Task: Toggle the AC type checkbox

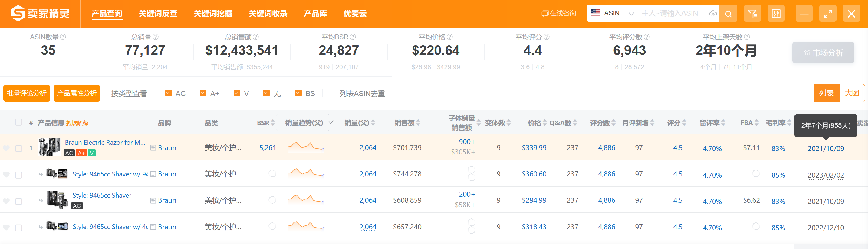Action: coord(169,93)
